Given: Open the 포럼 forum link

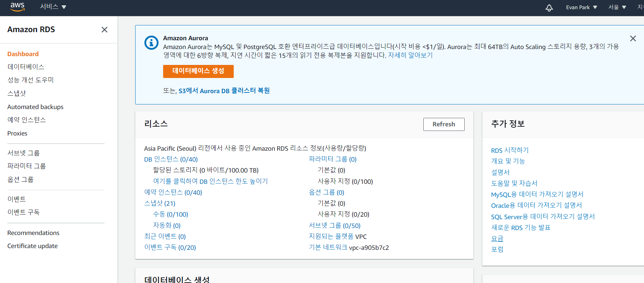Looking at the screenshot, I should pyautogui.click(x=497, y=249).
